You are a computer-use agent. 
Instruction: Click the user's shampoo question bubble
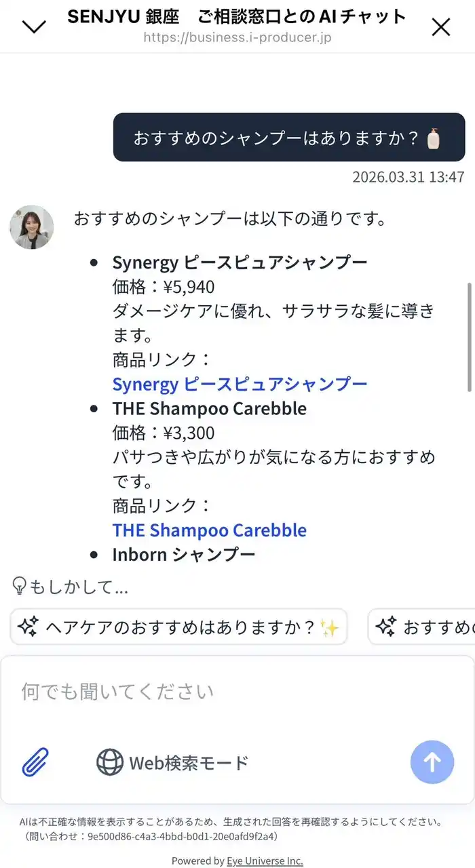[x=278, y=138]
